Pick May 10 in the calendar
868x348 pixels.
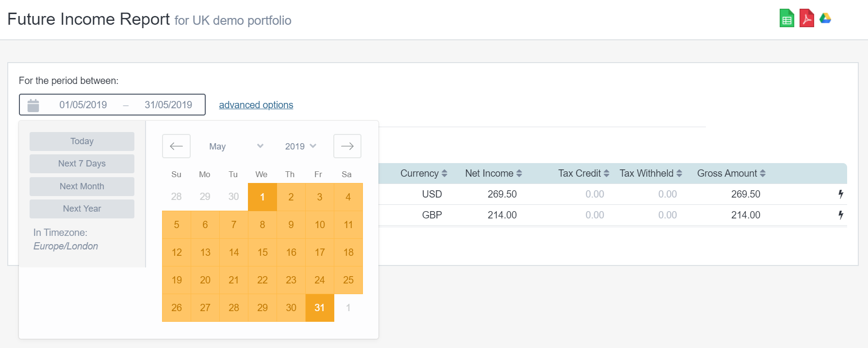click(x=320, y=225)
